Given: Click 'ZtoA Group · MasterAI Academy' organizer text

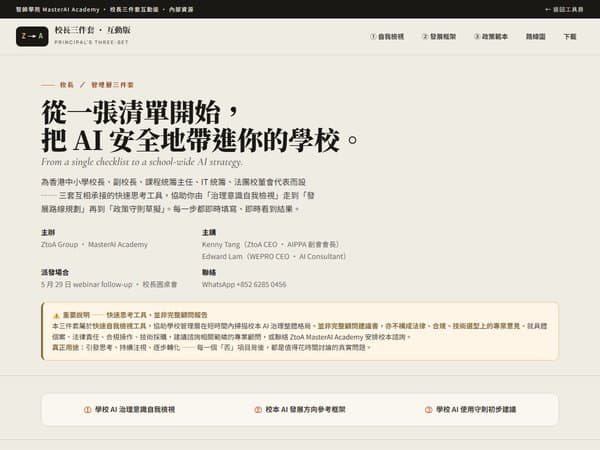Looking at the screenshot, I should pos(94,245).
